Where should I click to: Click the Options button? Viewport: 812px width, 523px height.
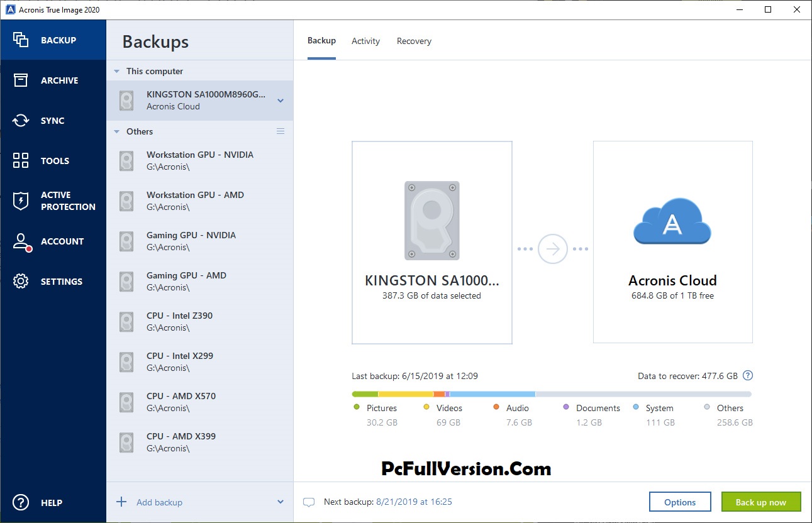coord(680,502)
